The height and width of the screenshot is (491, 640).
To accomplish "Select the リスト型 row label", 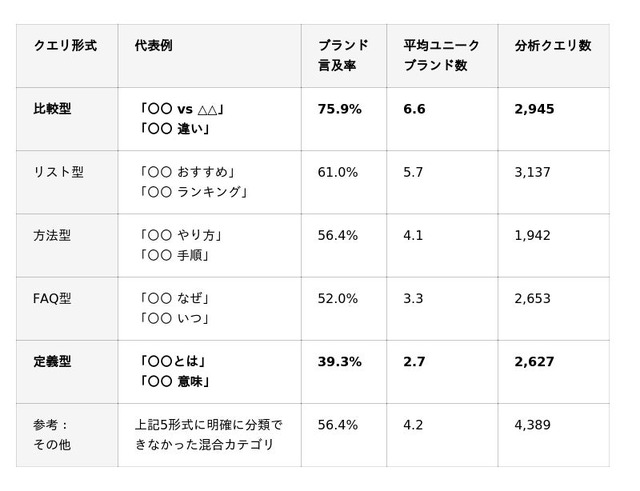I will 58,172.
